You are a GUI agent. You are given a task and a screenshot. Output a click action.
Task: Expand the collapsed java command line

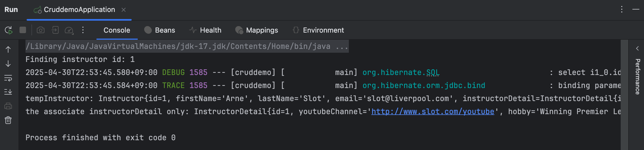(342, 46)
